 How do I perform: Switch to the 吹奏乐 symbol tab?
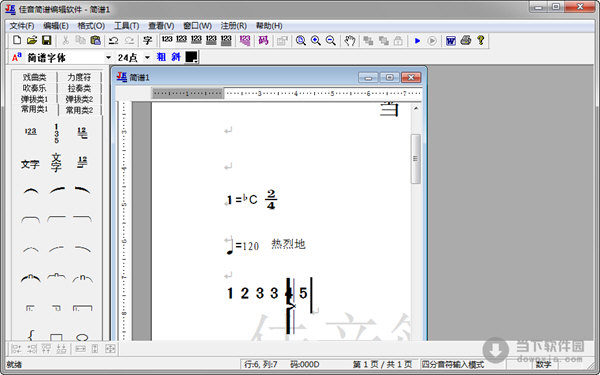pos(34,88)
